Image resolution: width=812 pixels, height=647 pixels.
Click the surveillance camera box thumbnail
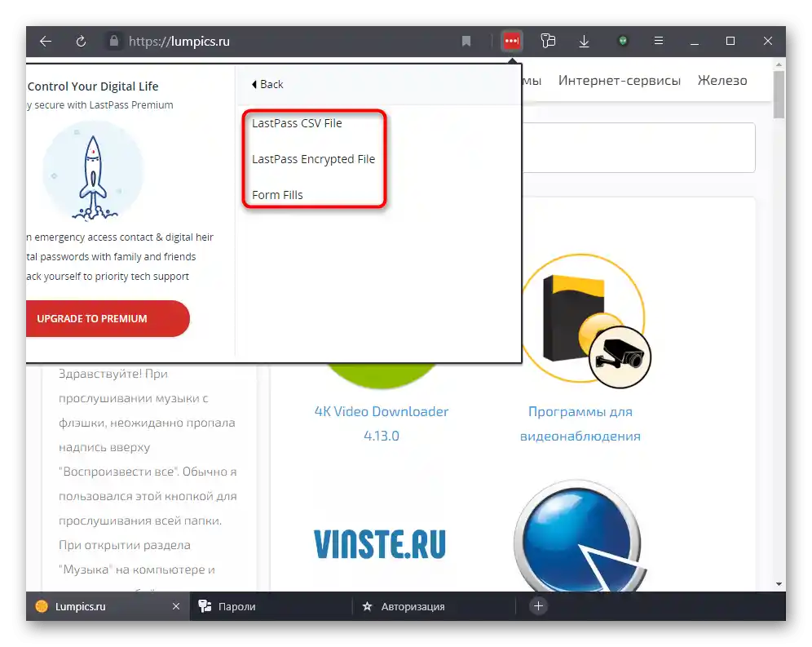[585, 321]
